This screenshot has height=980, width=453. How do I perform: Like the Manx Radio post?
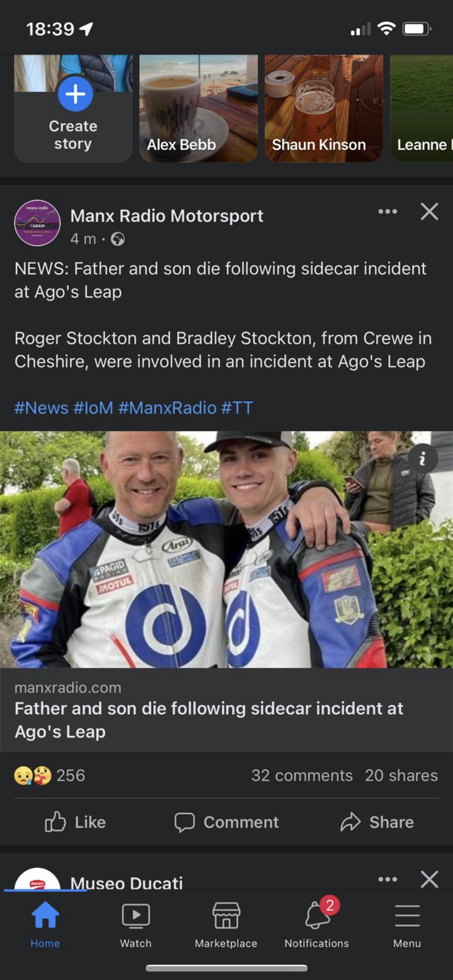click(x=75, y=822)
